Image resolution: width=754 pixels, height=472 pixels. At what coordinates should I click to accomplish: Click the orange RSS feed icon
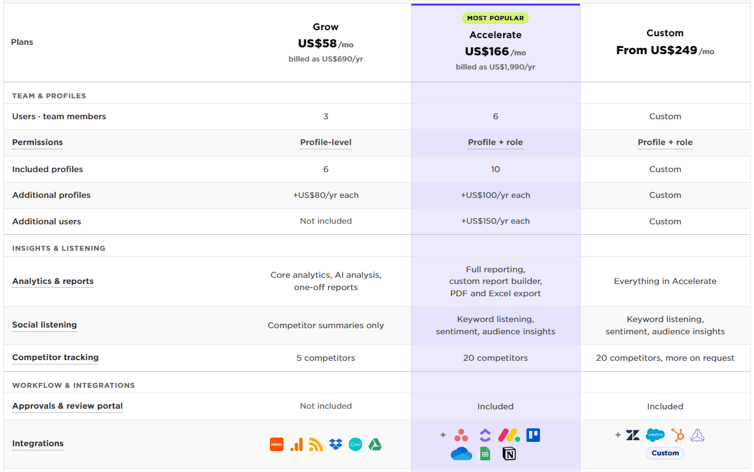[x=316, y=444]
